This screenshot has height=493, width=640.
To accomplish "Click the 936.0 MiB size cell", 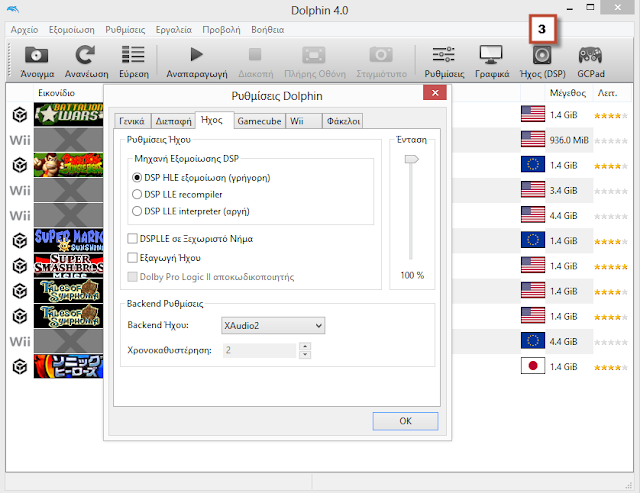I will [569, 140].
